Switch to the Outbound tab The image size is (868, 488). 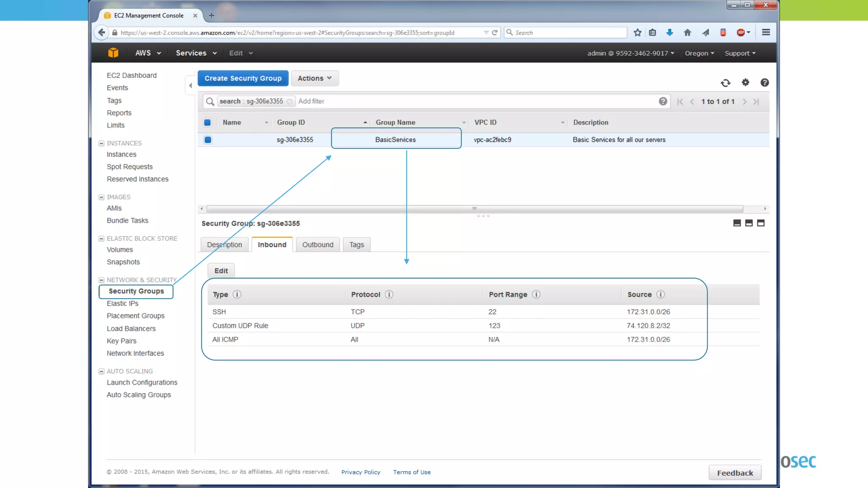click(317, 245)
